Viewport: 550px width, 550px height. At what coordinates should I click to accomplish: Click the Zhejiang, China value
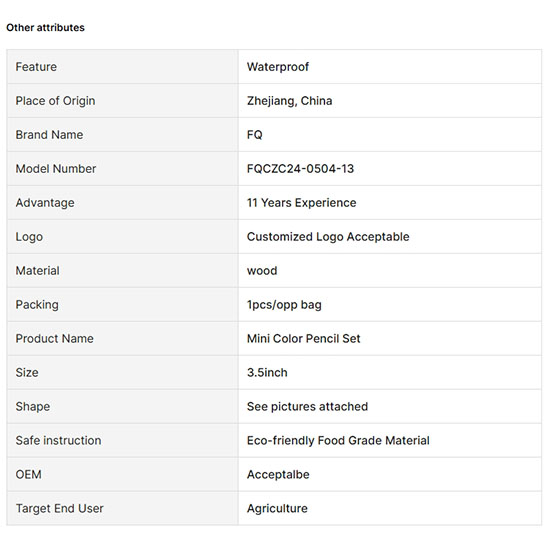pyautogui.click(x=289, y=101)
